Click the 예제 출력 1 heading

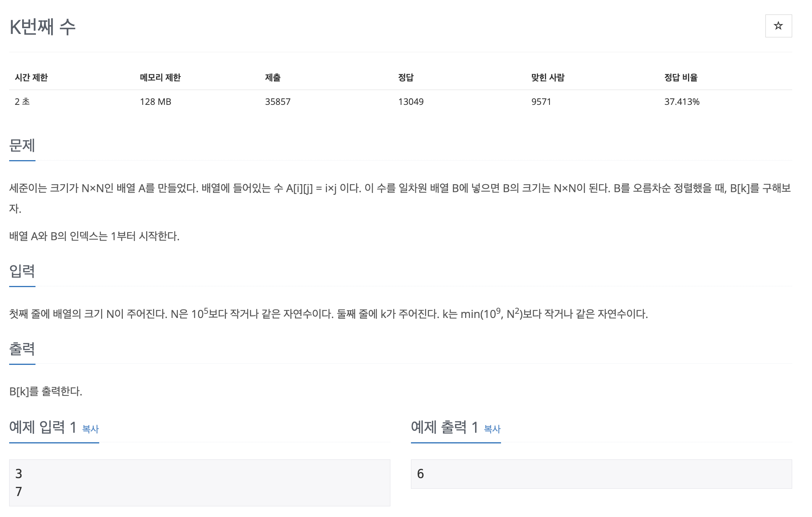point(445,427)
